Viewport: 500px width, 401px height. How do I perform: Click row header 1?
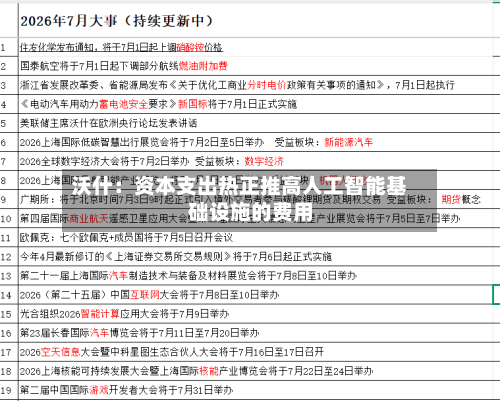tap(9, 47)
